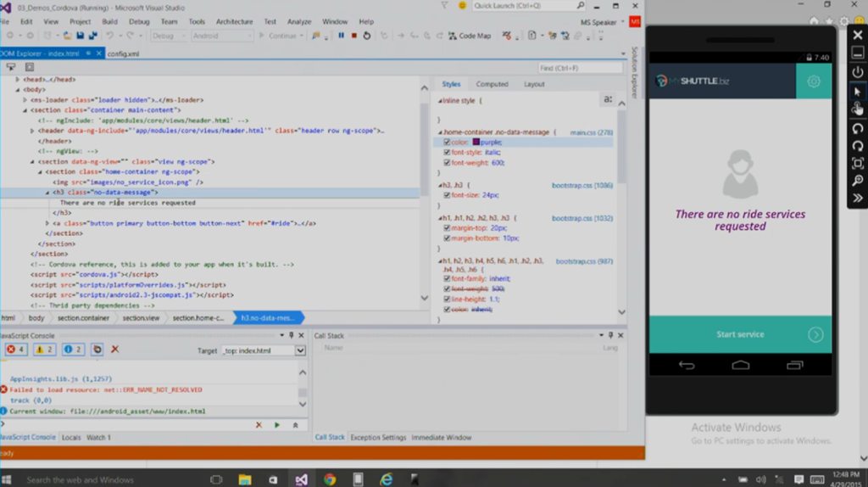
Task: Clear console input with the small red X
Action: click(x=259, y=425)
